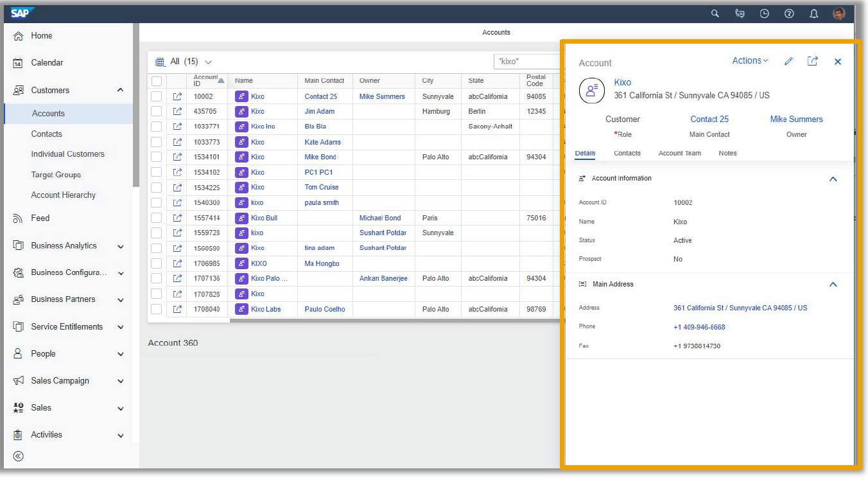This screenshot has width=868, height=478.
Task: Open the Actions menu in the account panel
Action: pyautogui.click(x=749, y=60)
